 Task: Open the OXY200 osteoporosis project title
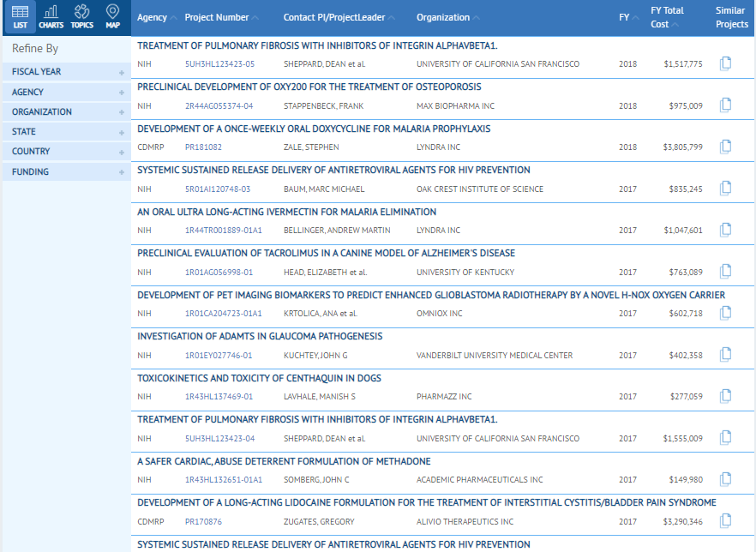tap(309, 87)
